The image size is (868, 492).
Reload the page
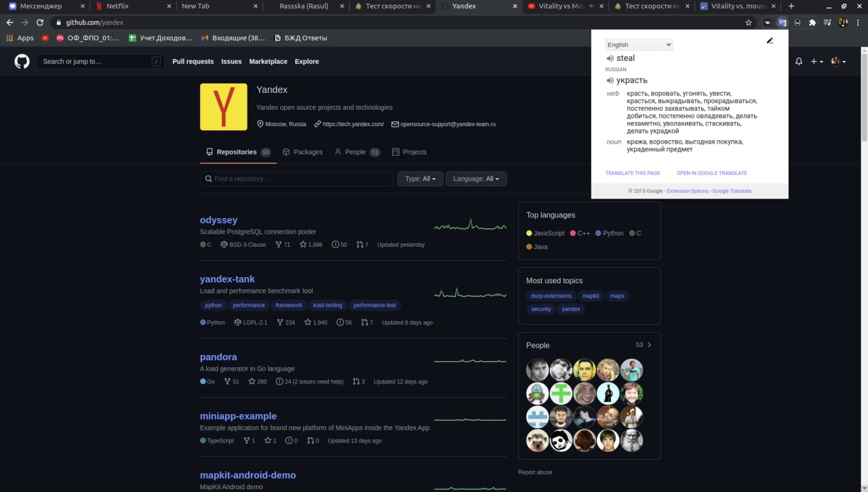(40, 22)
